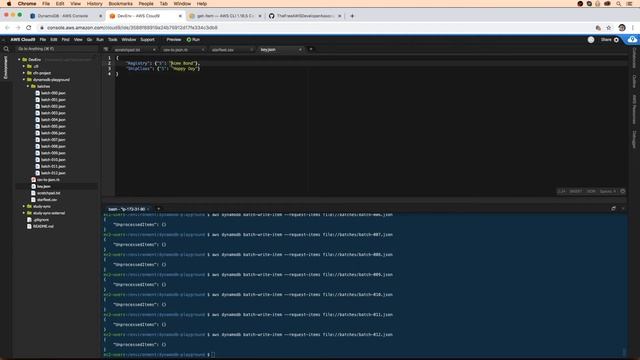This screenshot has width=640, height=360.
Task: Open the Share settings gear icon
Action: (x=616, y=40)
